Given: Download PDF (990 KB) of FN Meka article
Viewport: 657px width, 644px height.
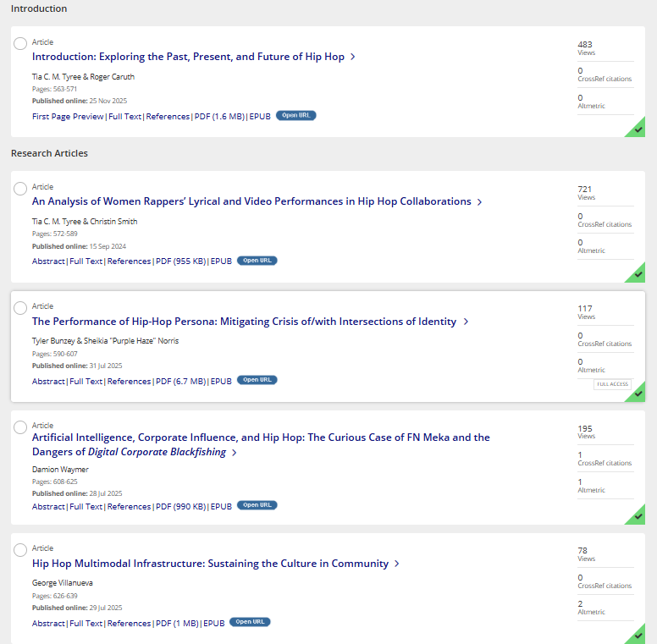Looking at the screenshot, I should (x=181, y=507).
